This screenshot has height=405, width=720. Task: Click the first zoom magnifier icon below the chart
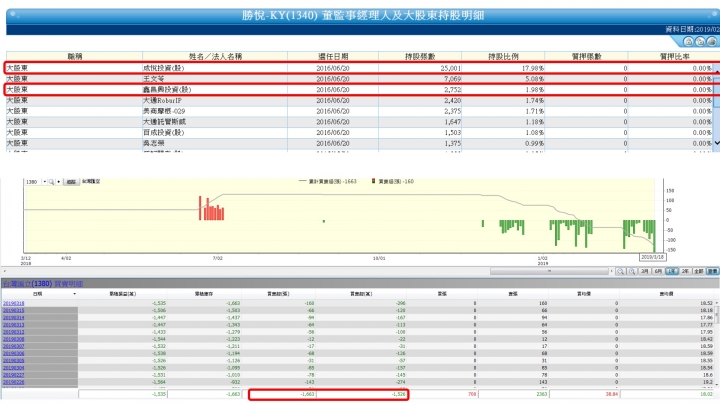(x=621, y=271)
